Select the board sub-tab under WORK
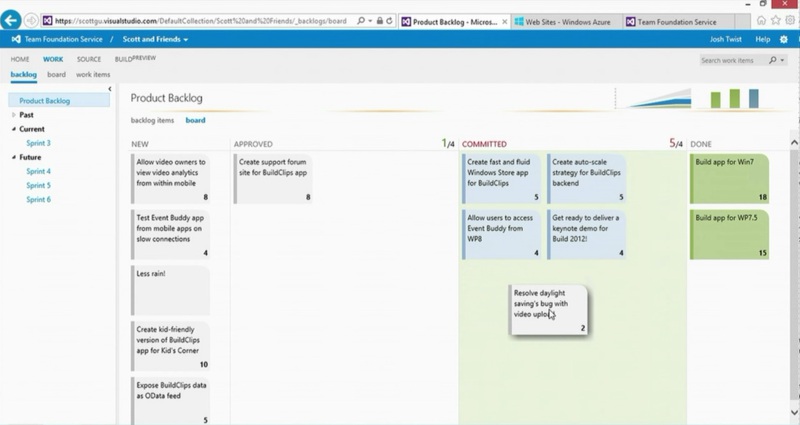Image resolution: width=800 pixels, height=425 pixels. 56,74
